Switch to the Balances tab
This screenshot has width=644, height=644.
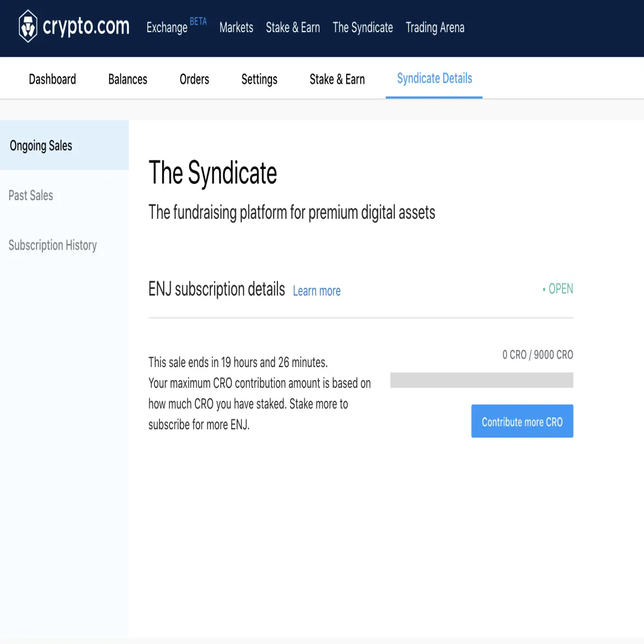point(128,79)
